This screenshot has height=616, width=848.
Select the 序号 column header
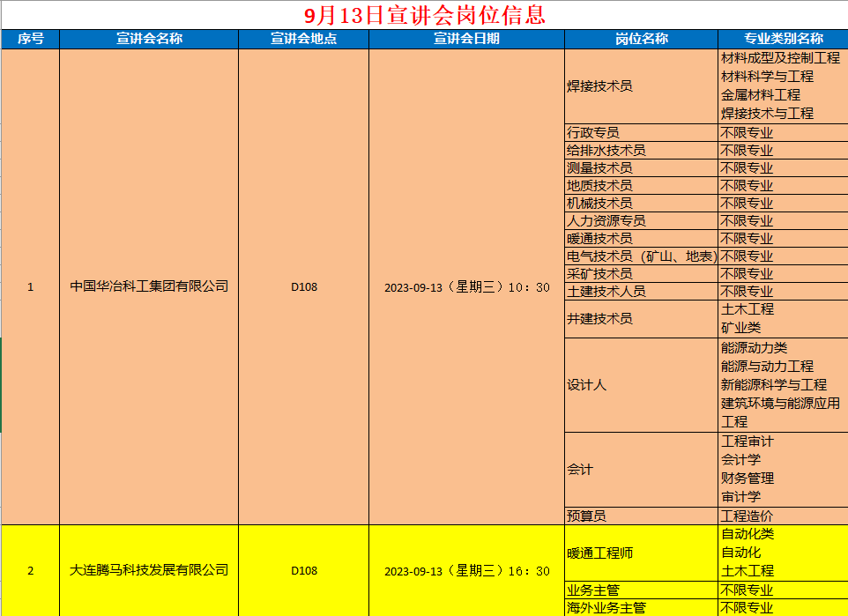coord(30,39)
